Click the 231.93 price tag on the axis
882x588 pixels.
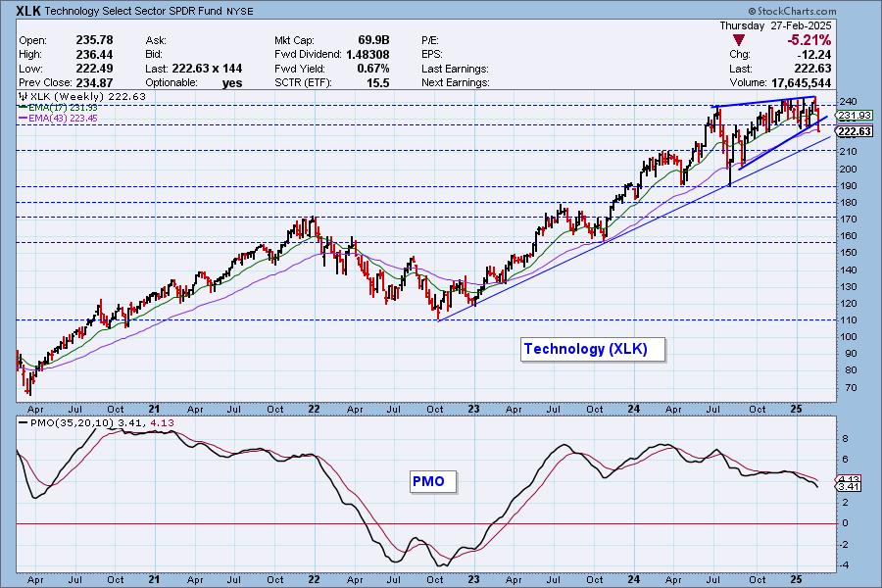[x=854, y=116]
